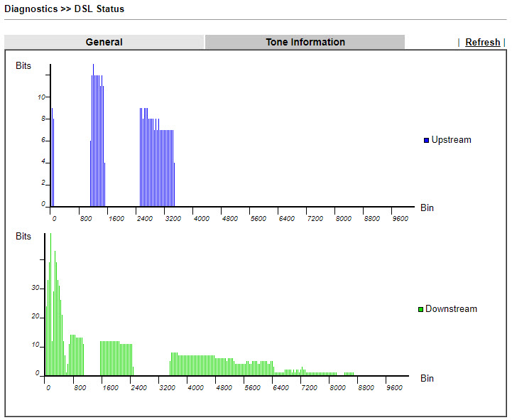Click the green Downstream legend swatch
This screenshot has width=512, height=420.
coord(420,309)
